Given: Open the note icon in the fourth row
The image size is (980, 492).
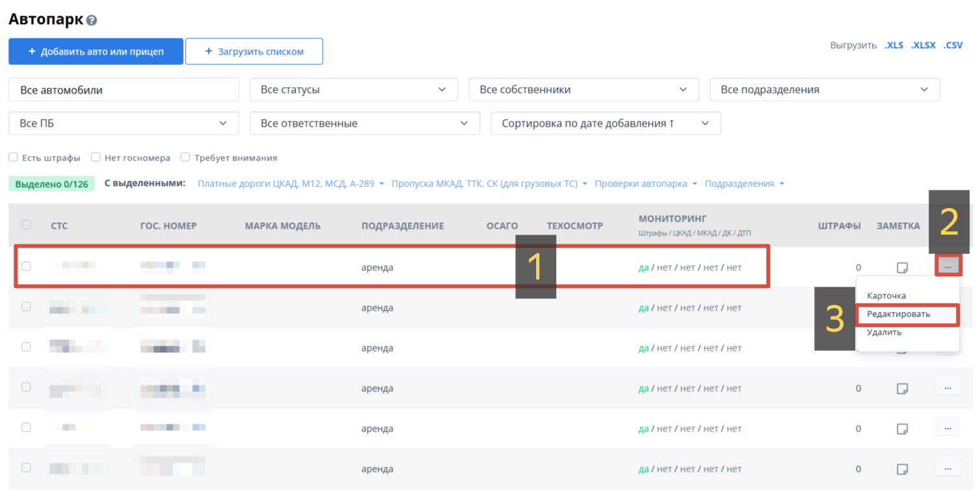Looking at the screenshot, I should pyautogui.click(x=901, y=389).
